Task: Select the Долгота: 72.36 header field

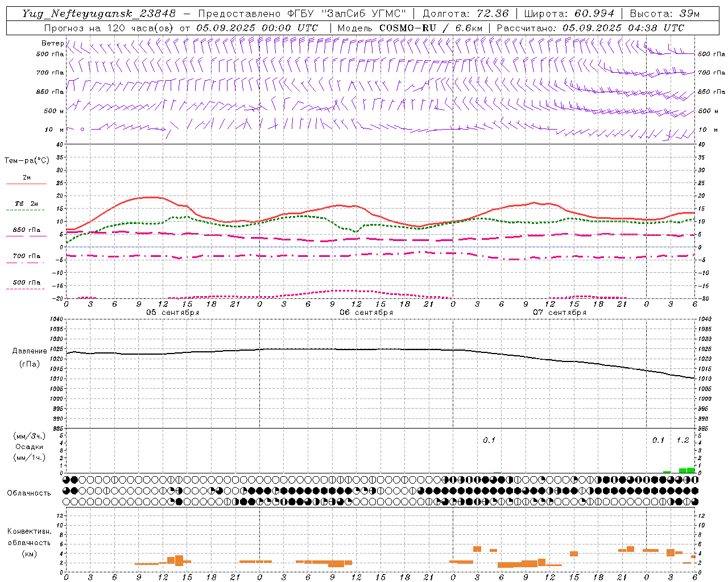Action: 465,14
